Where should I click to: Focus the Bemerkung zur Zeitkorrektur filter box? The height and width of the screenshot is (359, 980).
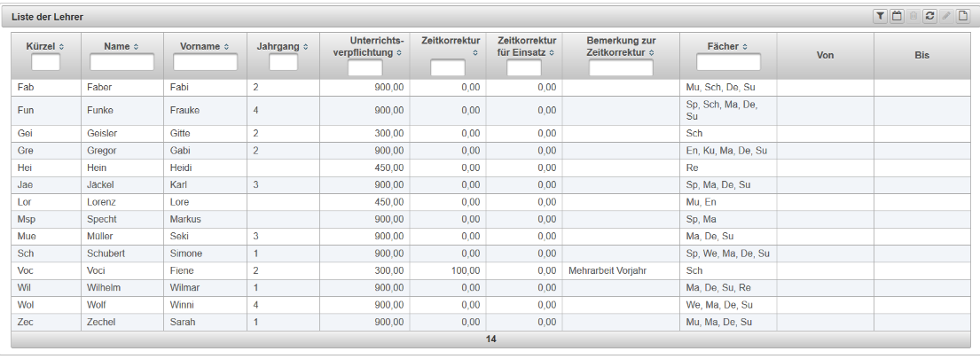(x=621, y=68)
